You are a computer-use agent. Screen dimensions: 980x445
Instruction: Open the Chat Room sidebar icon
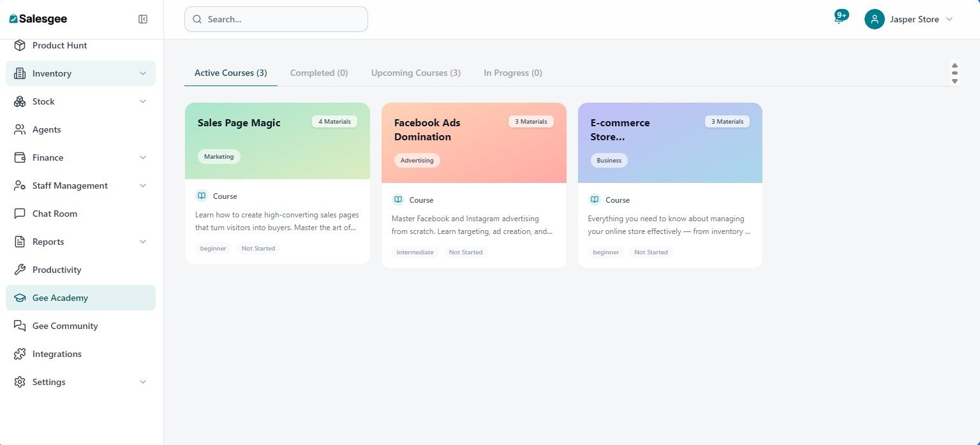click(x=20, y=214)
